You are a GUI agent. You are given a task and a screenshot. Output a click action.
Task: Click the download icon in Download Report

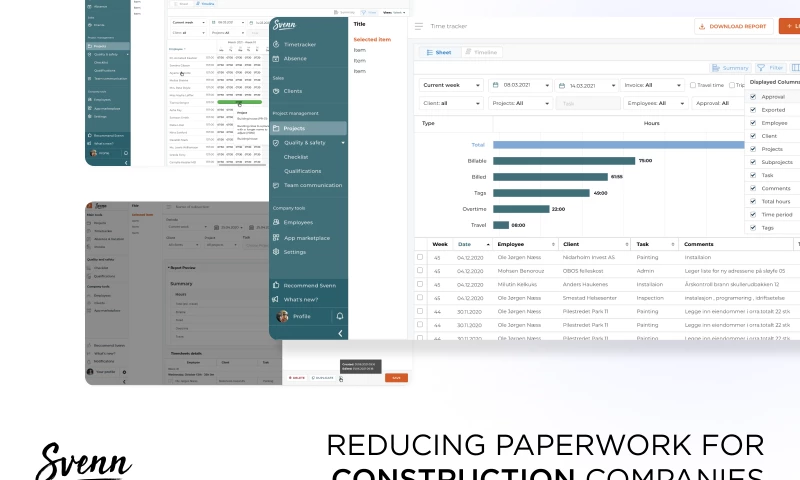[702, 27]
